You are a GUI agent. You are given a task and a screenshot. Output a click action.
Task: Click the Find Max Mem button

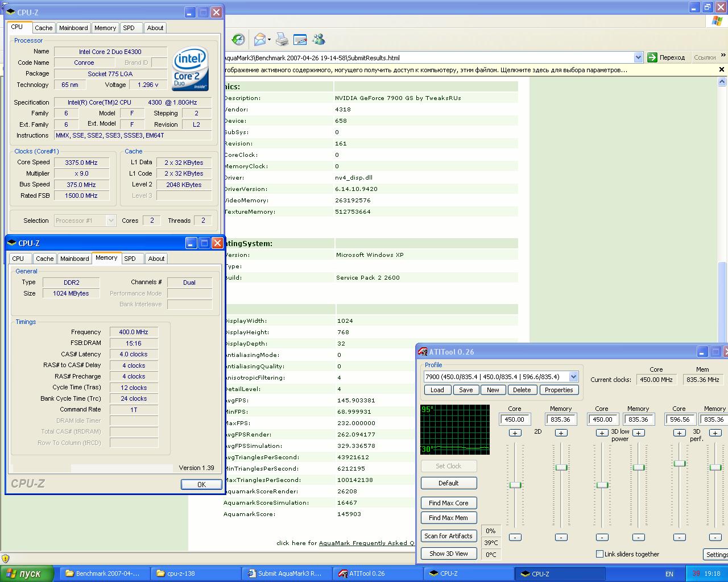click(449, 518)
